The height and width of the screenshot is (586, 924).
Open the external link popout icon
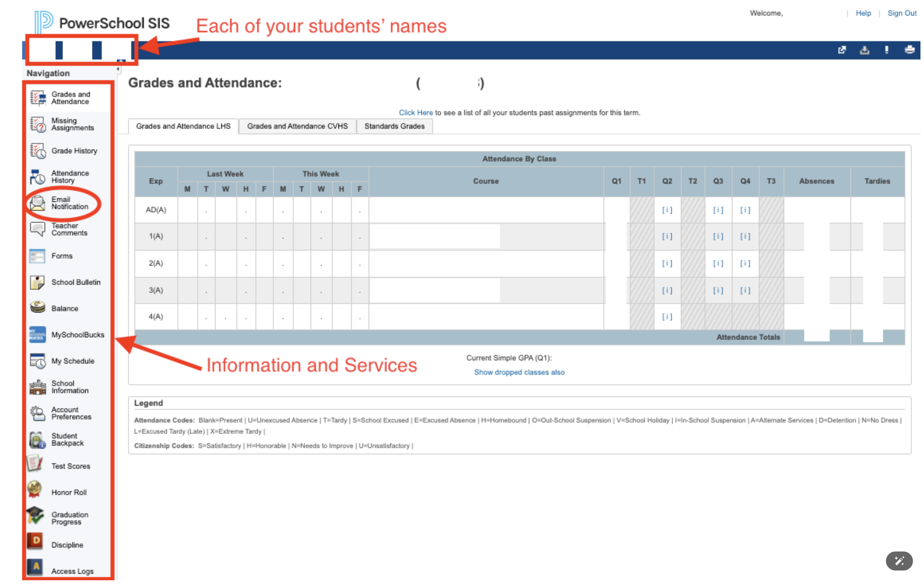pyautogui.click(x=842, y=50)
